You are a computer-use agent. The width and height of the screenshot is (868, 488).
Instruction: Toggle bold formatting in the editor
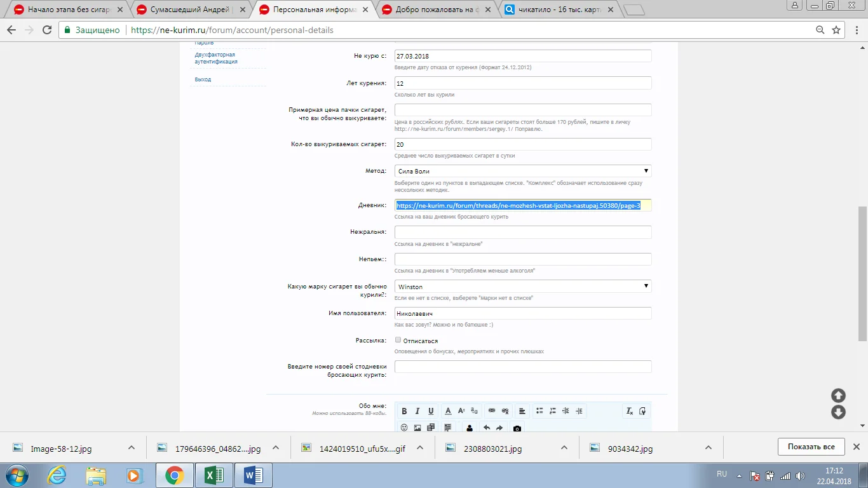404,411
